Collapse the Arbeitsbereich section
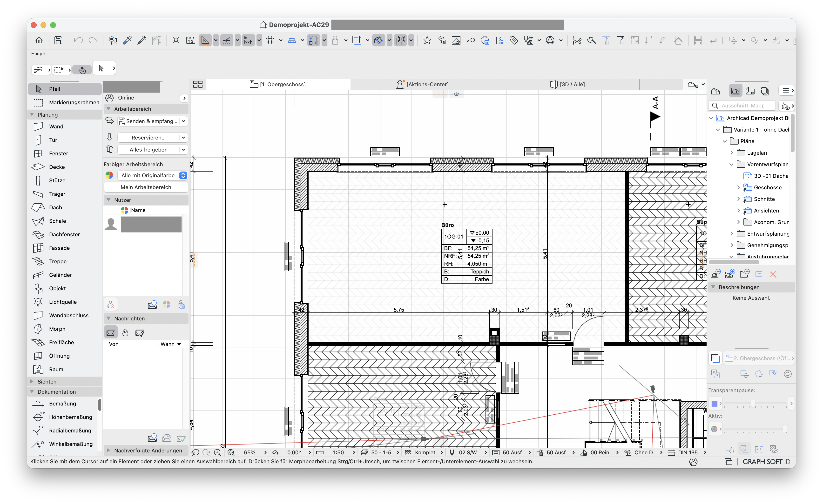 pos(108,109)
